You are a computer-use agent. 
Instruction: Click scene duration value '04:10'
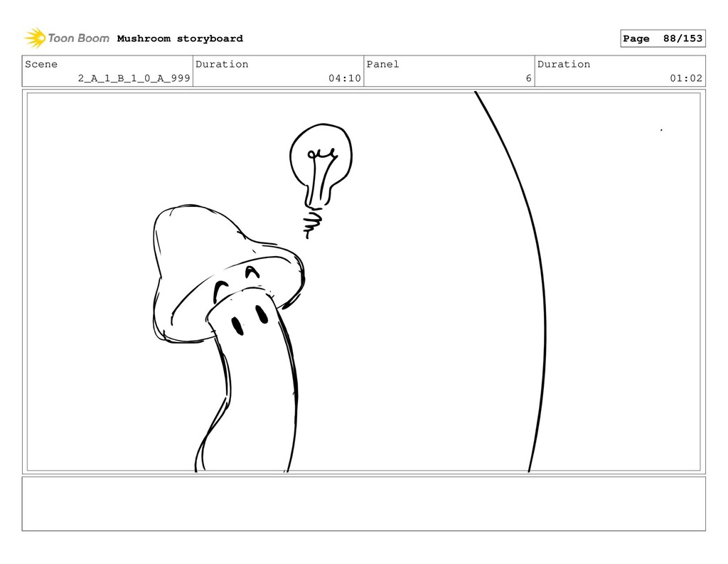[345, 78]
